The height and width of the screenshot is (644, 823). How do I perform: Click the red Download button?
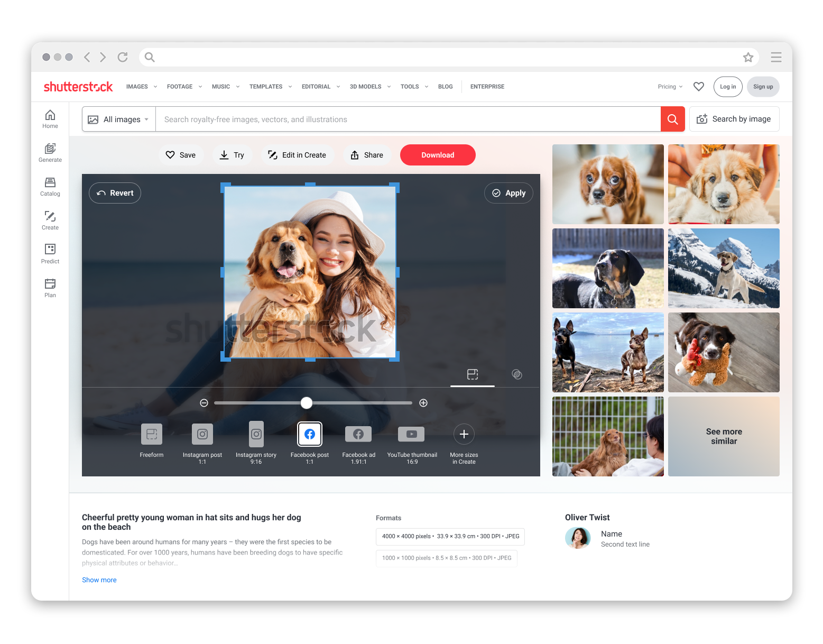click(438, 155)
